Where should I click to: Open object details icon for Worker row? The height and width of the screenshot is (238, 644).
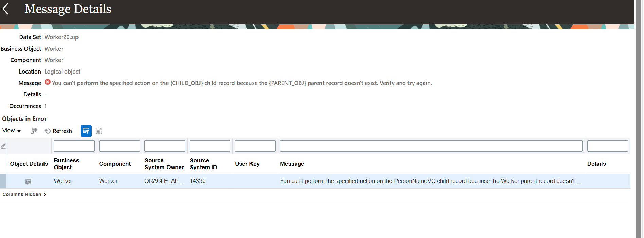tap(29, 181)
